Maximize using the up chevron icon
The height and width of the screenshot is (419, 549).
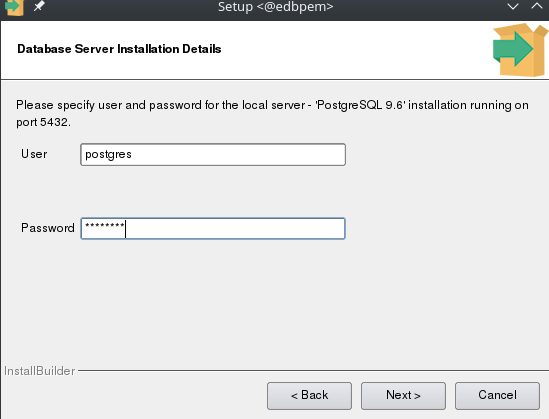(x=537, y=6)
